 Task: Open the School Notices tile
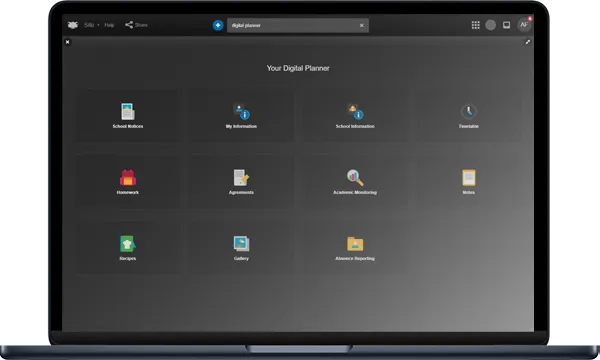click(x=127, y=116)
